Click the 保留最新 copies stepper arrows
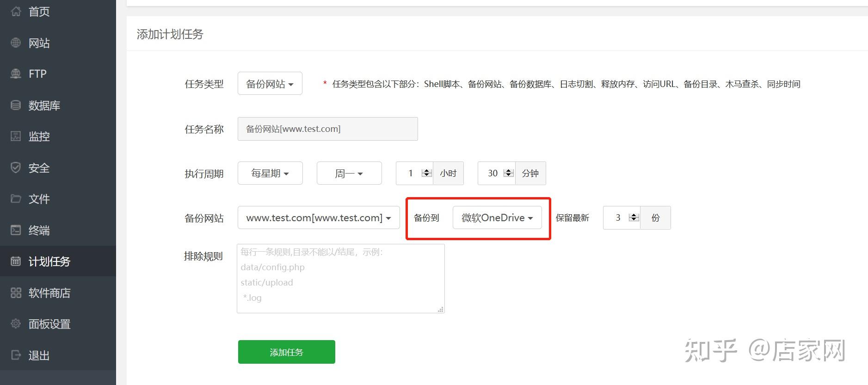Viewport: 868px width, 385px height. (x=634, y=217)
